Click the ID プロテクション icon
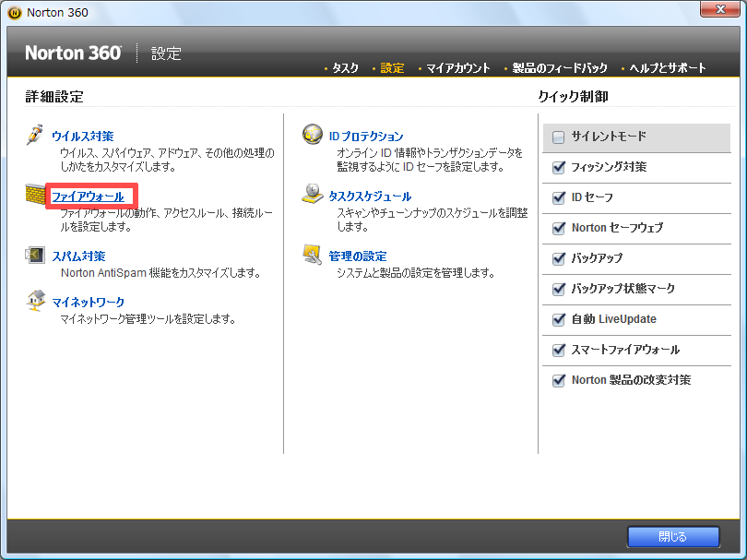This screenshot has height=560, width=747. pos(313,137)
